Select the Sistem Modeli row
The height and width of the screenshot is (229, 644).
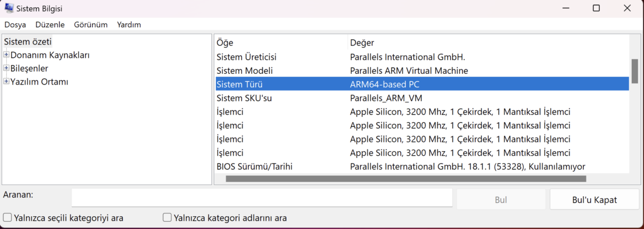click(x=422, y=71)
